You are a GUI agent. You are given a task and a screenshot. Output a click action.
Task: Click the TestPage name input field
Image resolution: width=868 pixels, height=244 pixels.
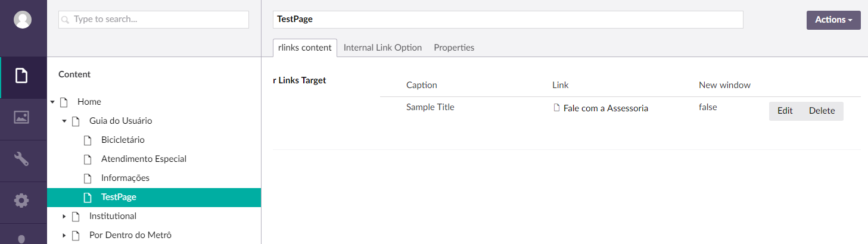pyautogui.click(x=508, y=19)
